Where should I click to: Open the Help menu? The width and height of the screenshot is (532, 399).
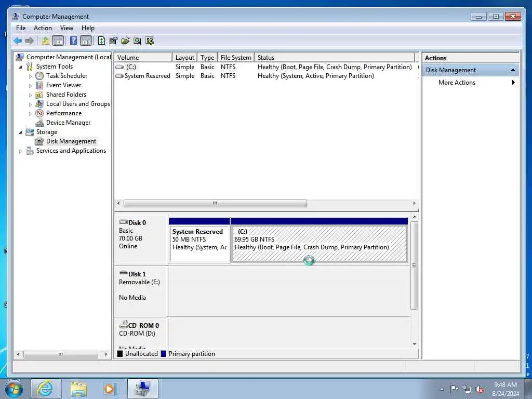coord(88,28)
